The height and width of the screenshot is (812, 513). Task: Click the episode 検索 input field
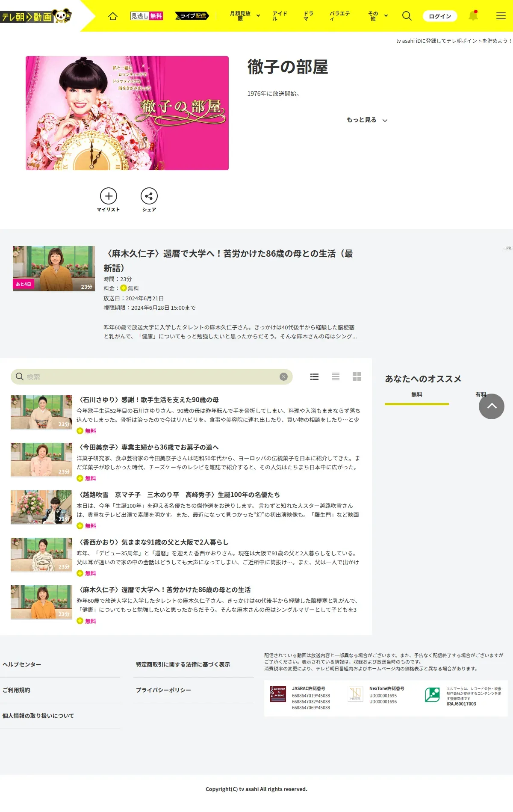point(152,376)
